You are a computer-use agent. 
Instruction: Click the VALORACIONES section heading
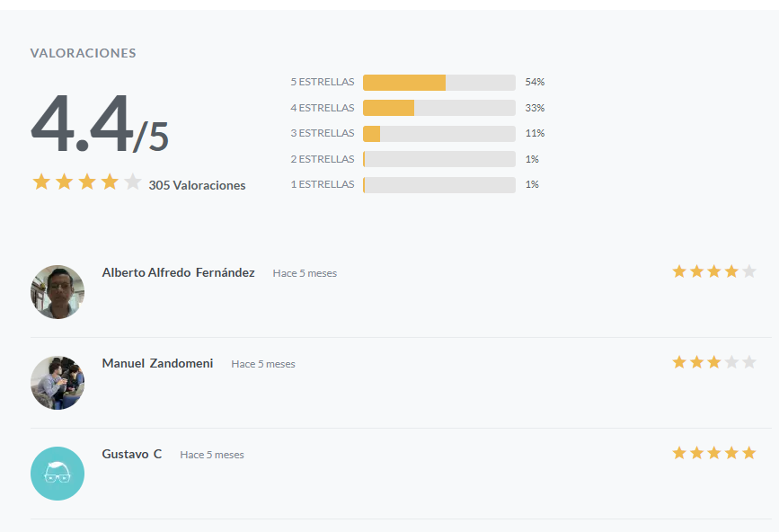83,53
